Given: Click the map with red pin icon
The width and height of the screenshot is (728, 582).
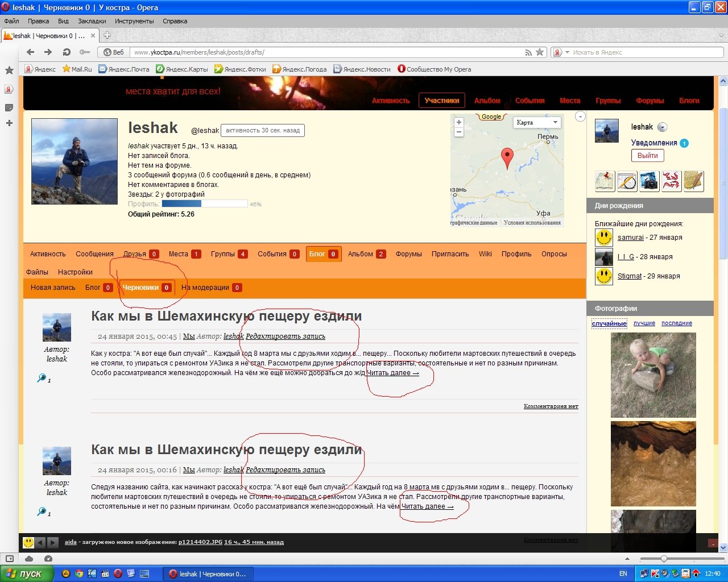Looking at the screenshot, I should pyautogui.click(x=605, y=181).
